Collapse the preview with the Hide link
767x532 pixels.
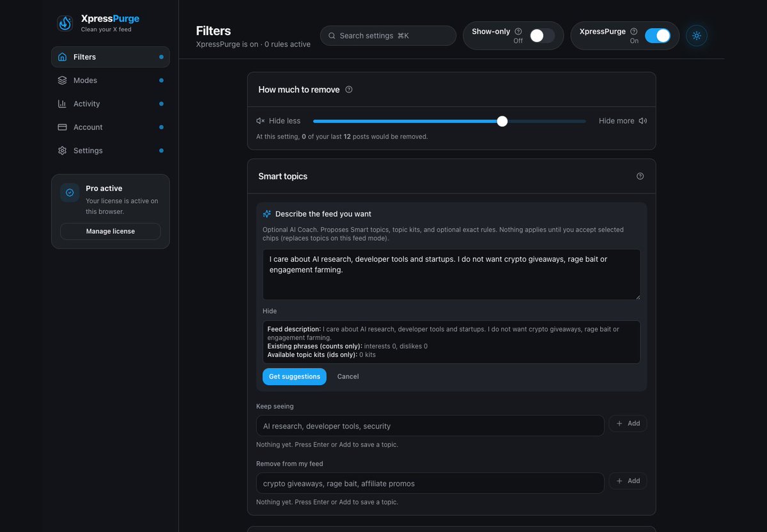click(x=270, y=311)
